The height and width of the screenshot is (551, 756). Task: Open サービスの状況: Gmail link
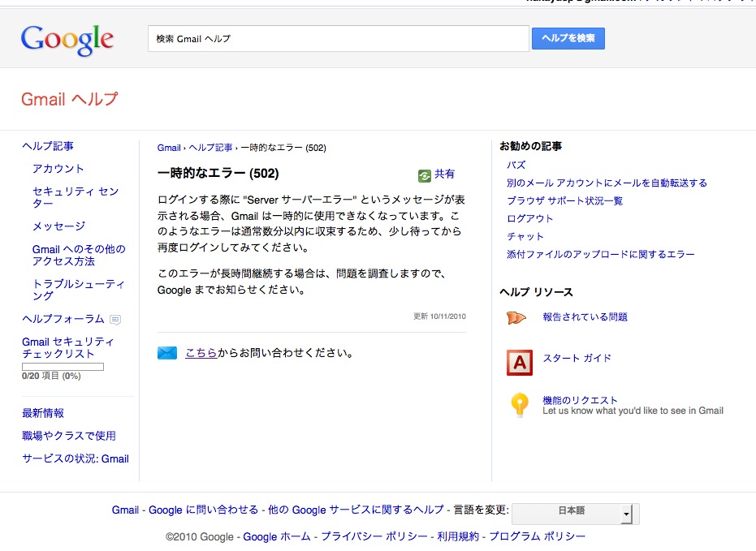(76, 458)
